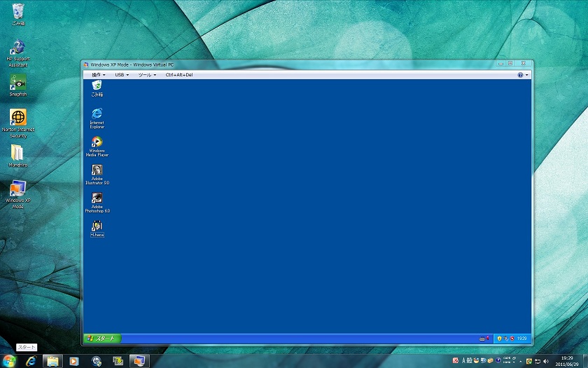Open the Norton Internet Security desktop icon

click(x=18, y=123)
